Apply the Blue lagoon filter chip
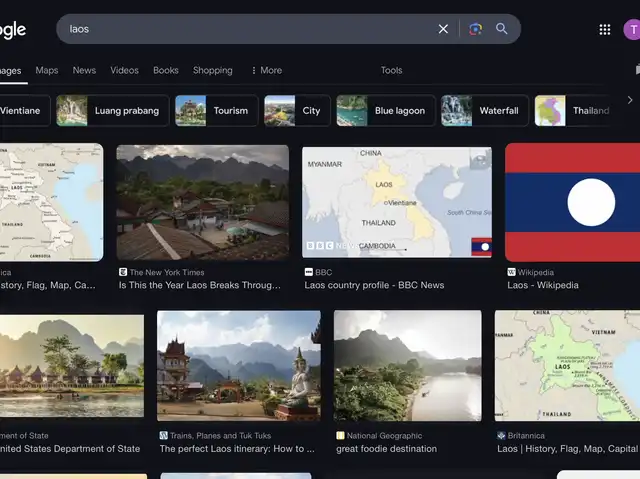The height and width of the screenshot is (479, 640). pyautogui.click(x=386, y=111)
